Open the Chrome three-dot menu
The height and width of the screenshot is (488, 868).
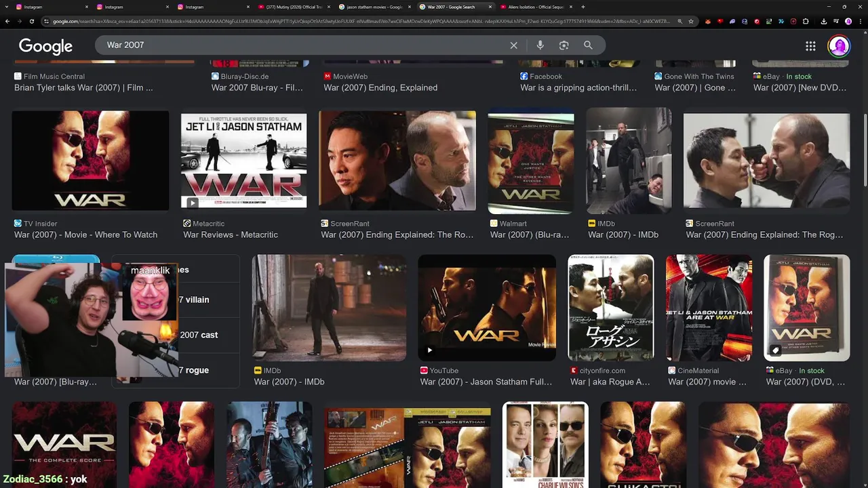click(860, 22)
